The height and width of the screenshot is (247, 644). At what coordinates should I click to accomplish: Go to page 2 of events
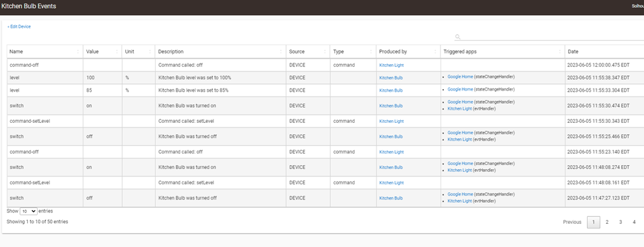pos(606,222)
